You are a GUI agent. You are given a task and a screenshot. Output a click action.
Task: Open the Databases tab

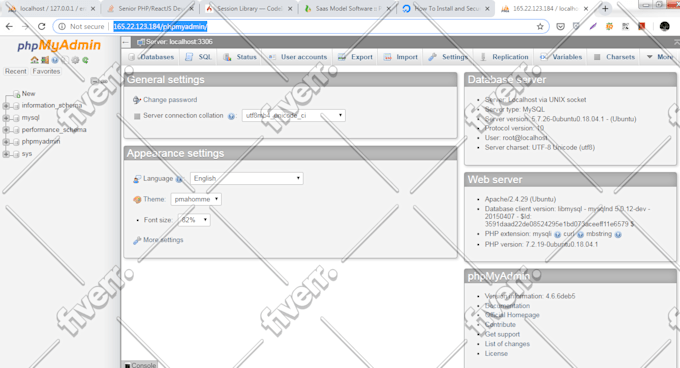tap(151, 57)
